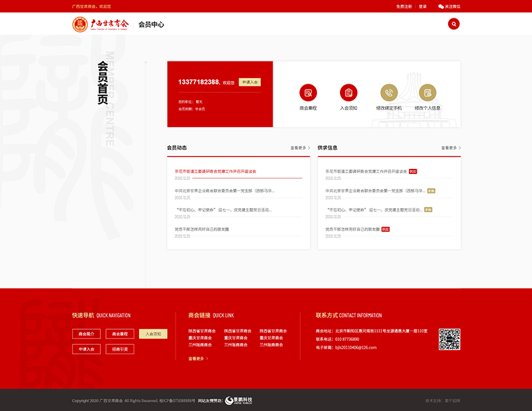Viewport: 532px width, 411px height.
Task: Click the 免费注册 link in top bar
Action: pos(404,7)
